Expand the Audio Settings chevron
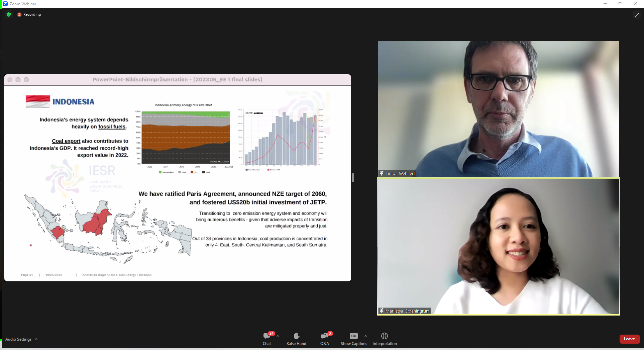 coord(36,339)
